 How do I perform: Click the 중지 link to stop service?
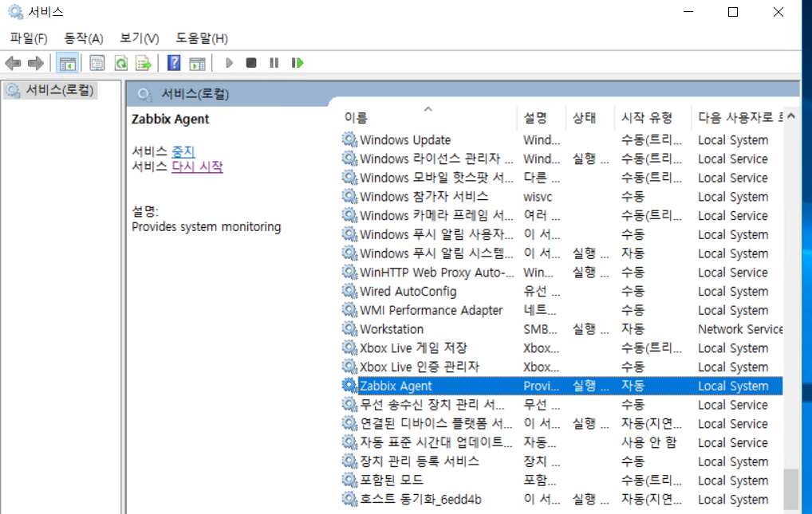[183, 151]
